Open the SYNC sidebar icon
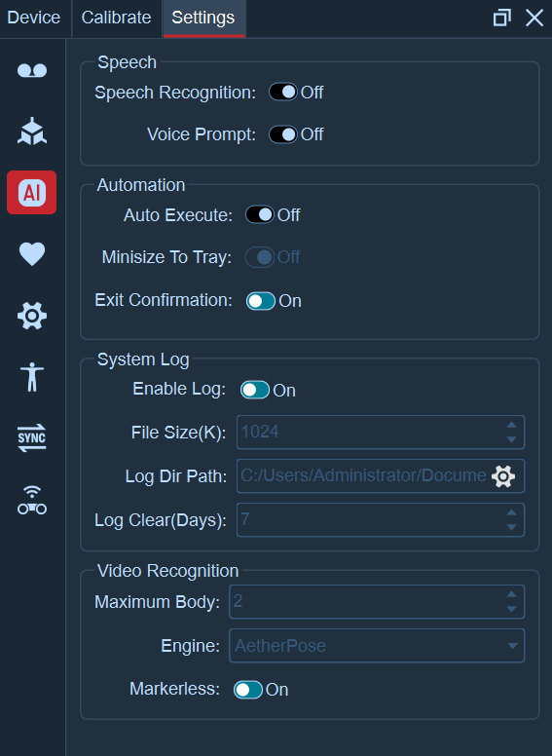Viewport: 552px width, 756px height. (32, 437)
